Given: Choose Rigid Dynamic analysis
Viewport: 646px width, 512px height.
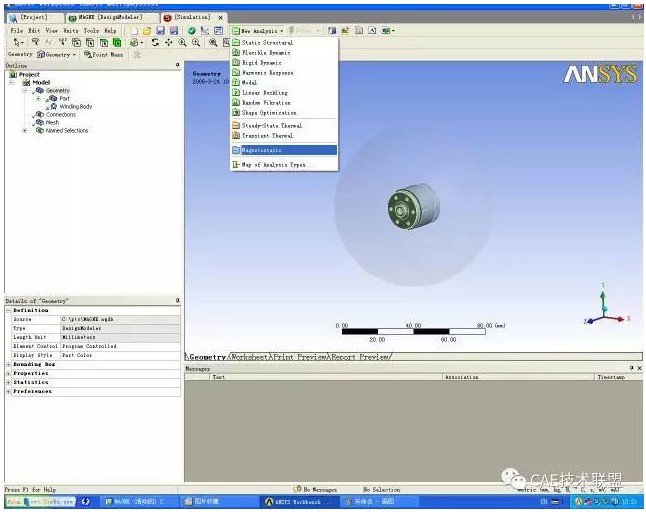Looking at the screenshot, I should coord(284,63).
